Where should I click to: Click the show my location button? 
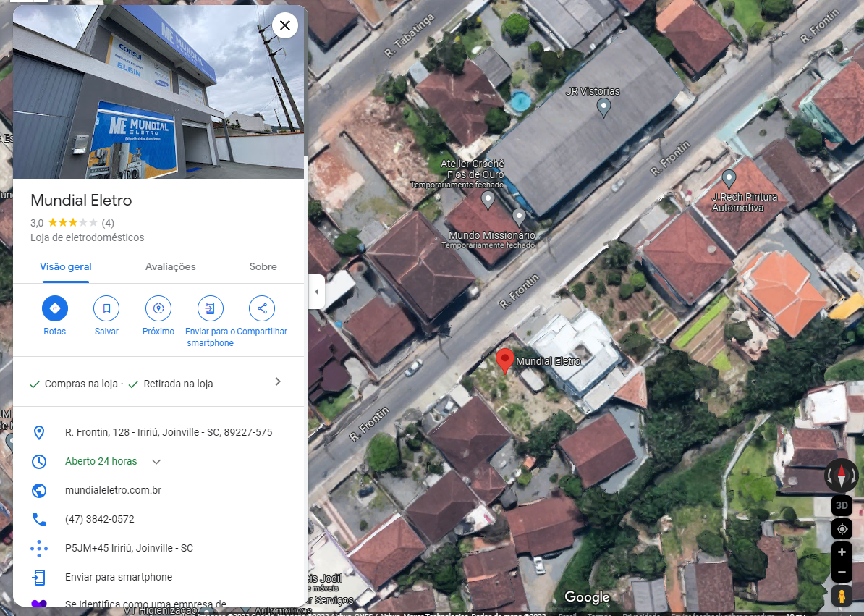coord(842,529)
